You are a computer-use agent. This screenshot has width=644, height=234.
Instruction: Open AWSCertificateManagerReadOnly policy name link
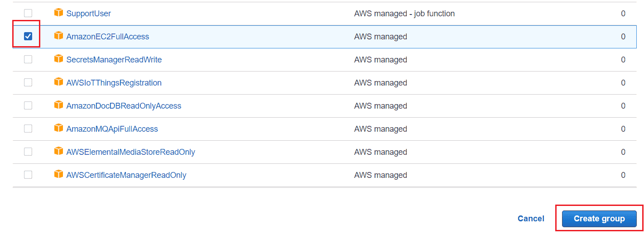[x=126, y=175]
